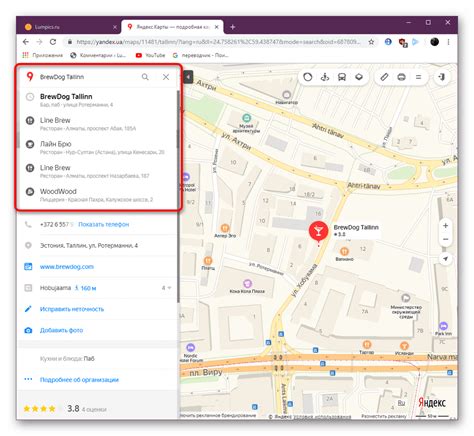474x436 pixels.
Task: Go back in browser history
Action: pos(26,42)
